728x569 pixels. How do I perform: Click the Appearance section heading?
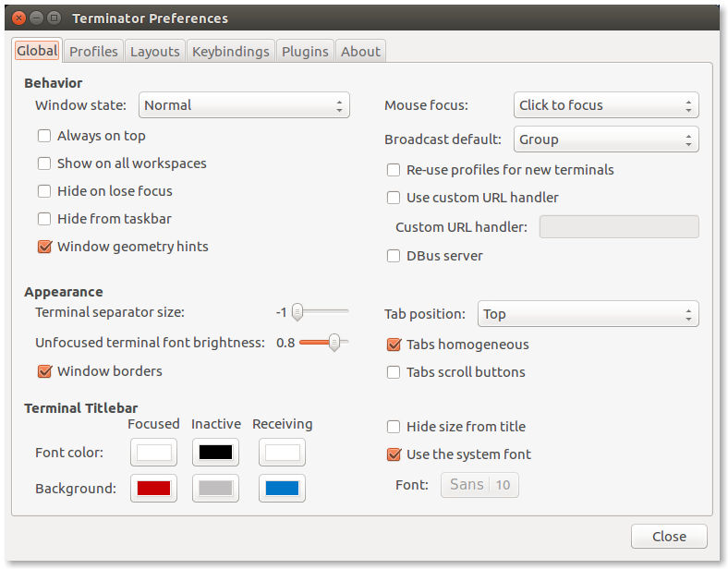(x=64, y=292)
